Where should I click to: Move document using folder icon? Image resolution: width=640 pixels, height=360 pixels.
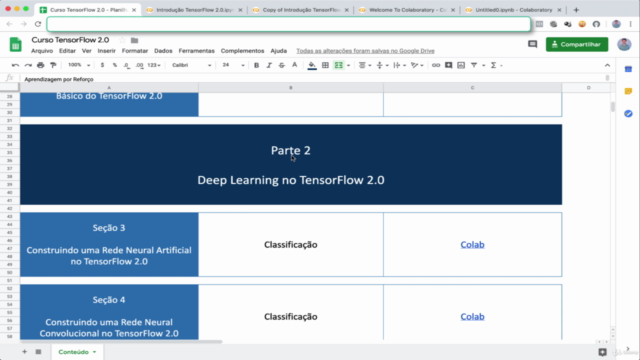[134, 40]
